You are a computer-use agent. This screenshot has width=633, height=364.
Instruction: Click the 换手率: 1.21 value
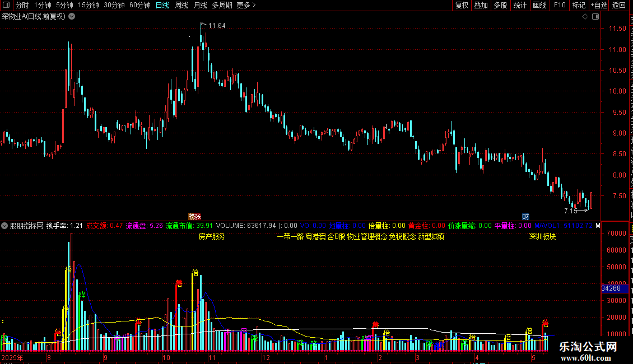click(64, 226)
